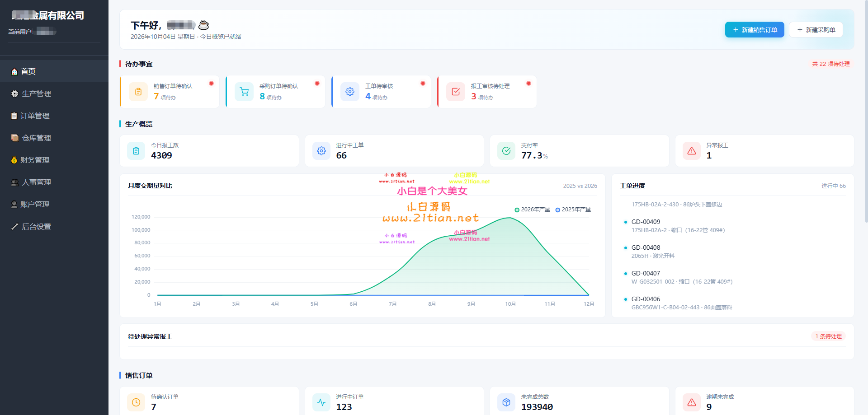The image size is (868, 415).
Task: Click the 1 条待处理 badge
Action: [829, 336]
